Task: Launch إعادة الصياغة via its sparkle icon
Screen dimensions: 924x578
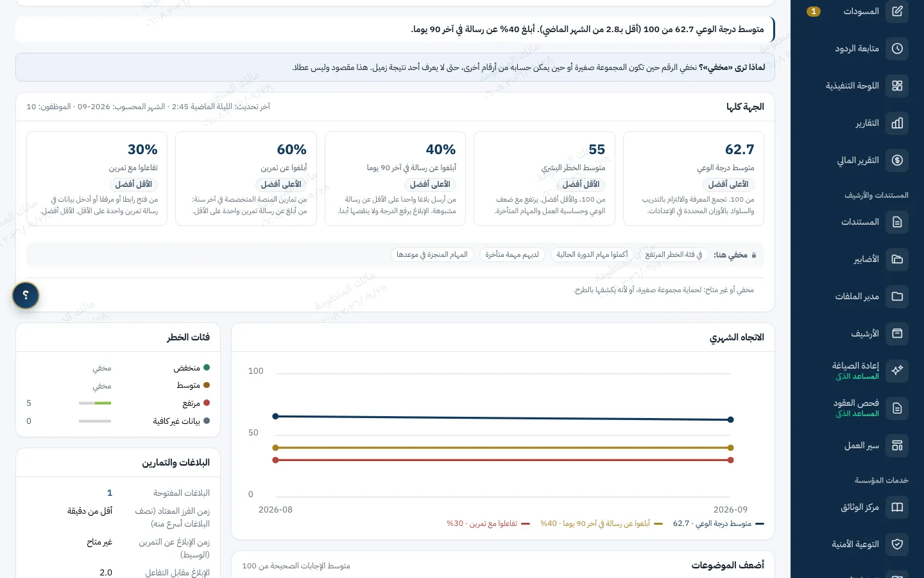Action: (x=897, y=371)
